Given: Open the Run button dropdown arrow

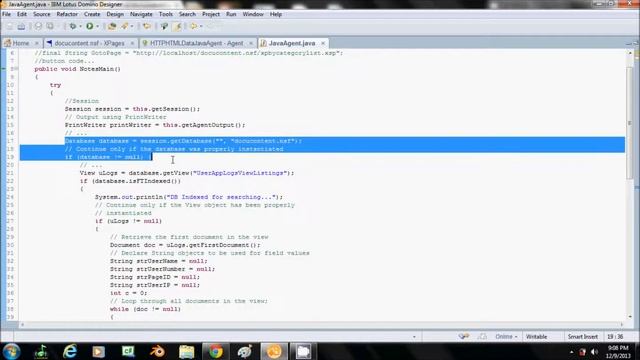Looking at the screenshot, I should 97,27.
